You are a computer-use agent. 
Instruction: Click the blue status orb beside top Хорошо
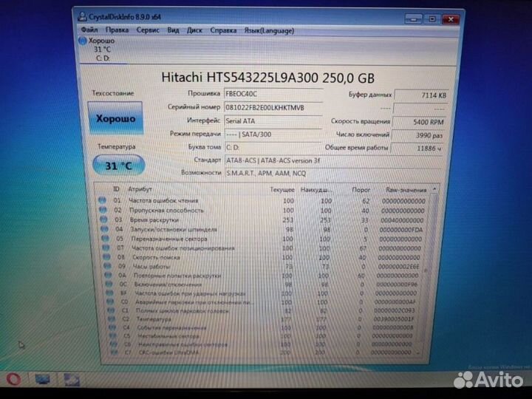tap(83, 41)
